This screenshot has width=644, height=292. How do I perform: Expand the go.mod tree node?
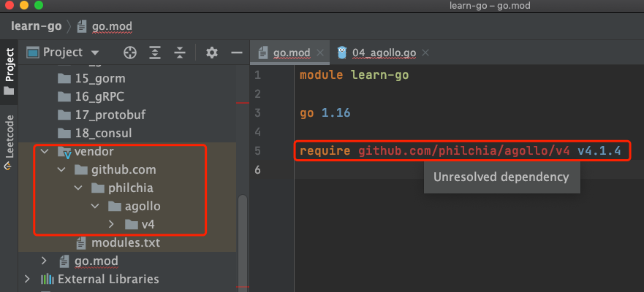pos(44,261)
